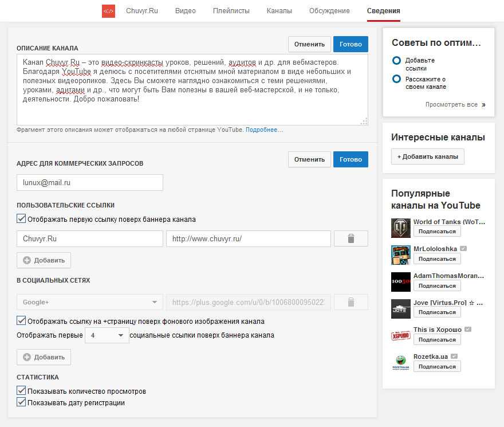Screen dimensions: 504x427
Task: Subscribe to MrLololoshka channel
Action: pos(437,258)
